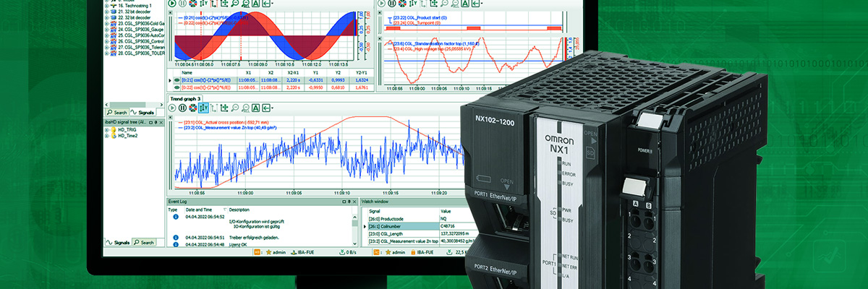Start the top-right trend graph with its play icon
The width and height of the screenshot is (868, 289).
(381, 4)
